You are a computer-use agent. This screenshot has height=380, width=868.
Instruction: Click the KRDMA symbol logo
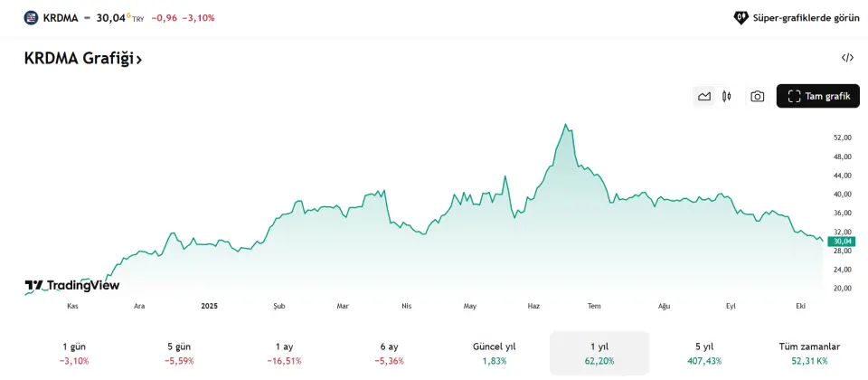point(32,17)
